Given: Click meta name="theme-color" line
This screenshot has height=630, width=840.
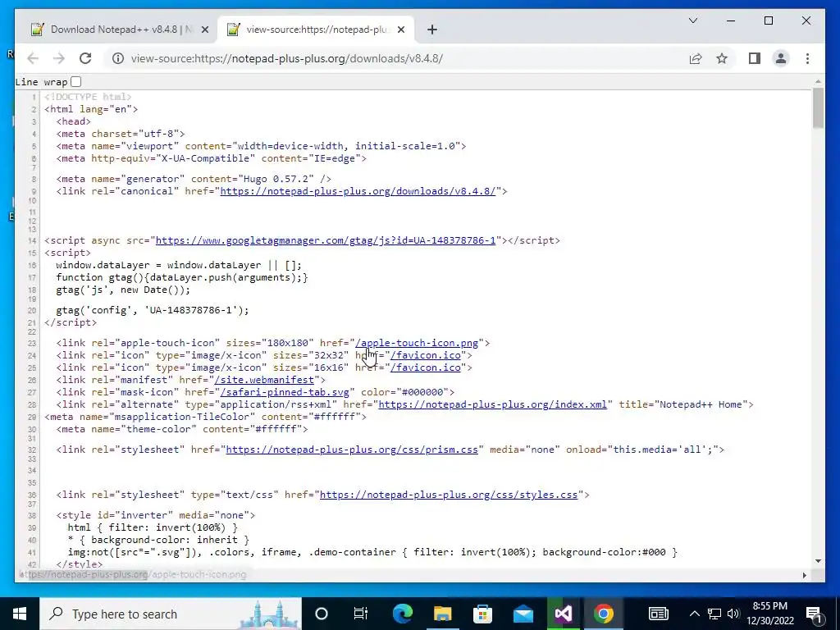Looking at the screenshot, I should click(x=182, y=429).
